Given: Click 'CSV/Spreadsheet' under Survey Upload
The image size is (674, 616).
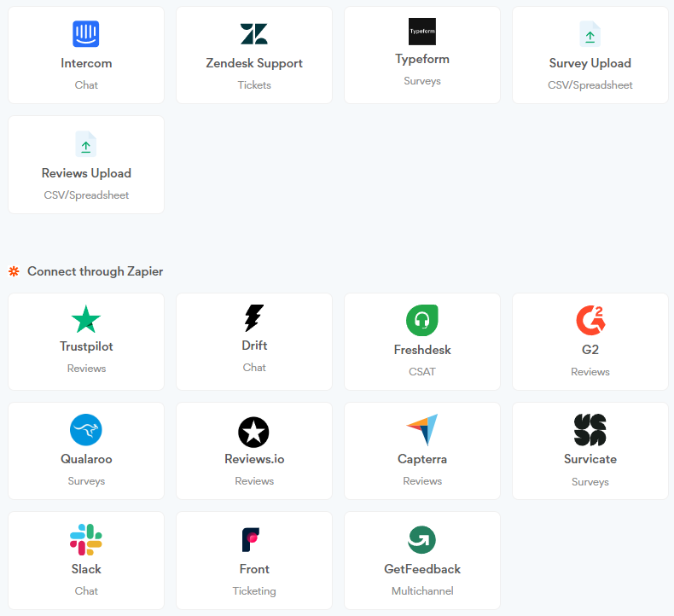Looking at the screenshot, I should tap(590, 85).
